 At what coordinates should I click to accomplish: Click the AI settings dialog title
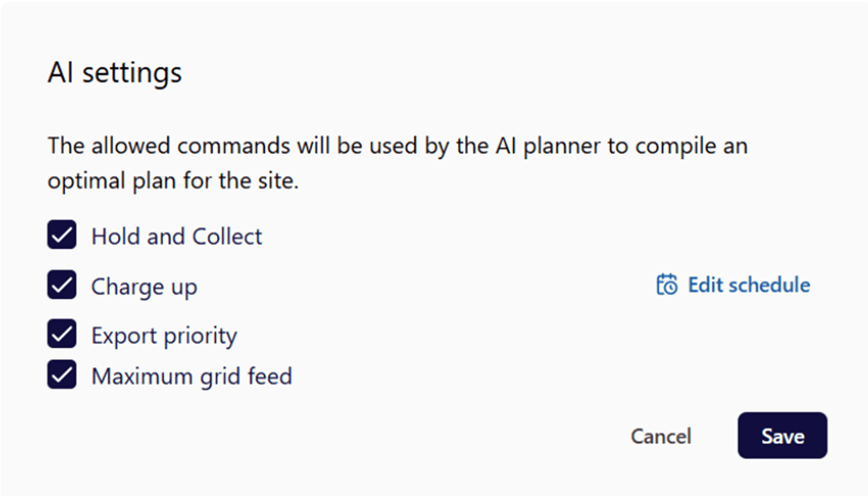[115, 73]
